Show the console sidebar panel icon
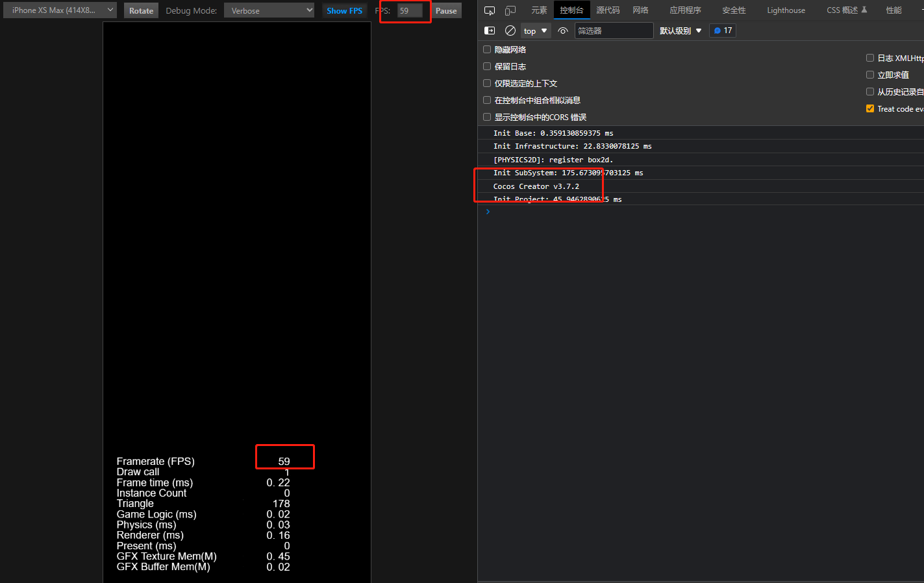Viewport: 924px width, 583px height. [x=490, y=31]
